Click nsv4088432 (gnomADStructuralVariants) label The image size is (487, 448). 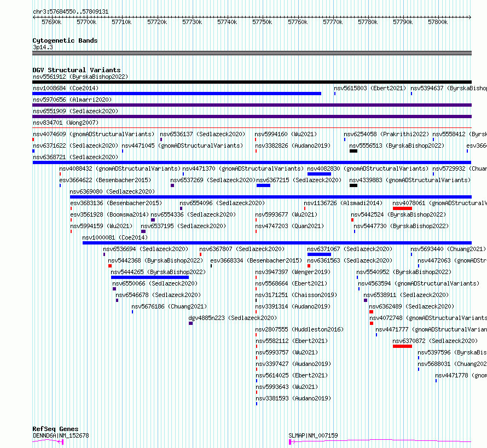pos(120,168)
